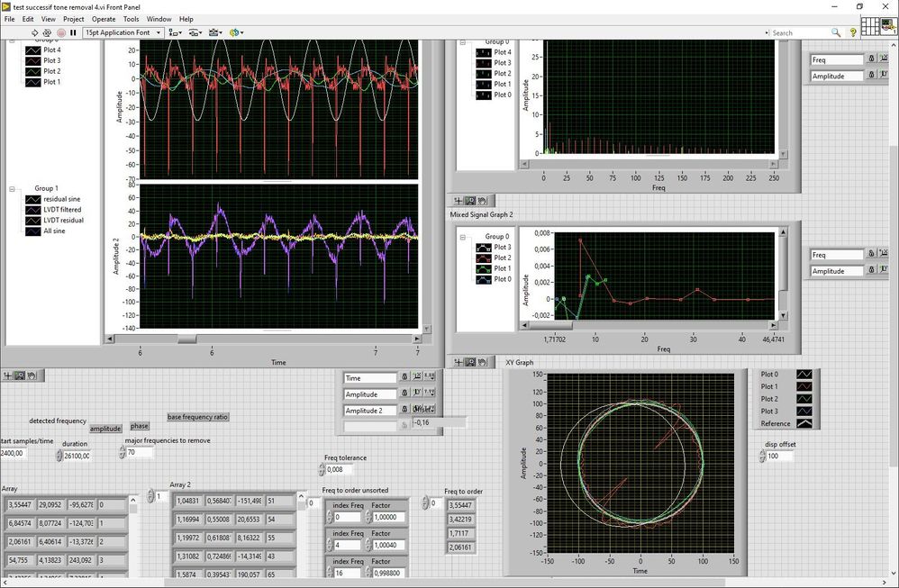899x588 pixels.
Task: Click the Plot 2 swatch in XY Graph legend
Action: click(804, 399)
